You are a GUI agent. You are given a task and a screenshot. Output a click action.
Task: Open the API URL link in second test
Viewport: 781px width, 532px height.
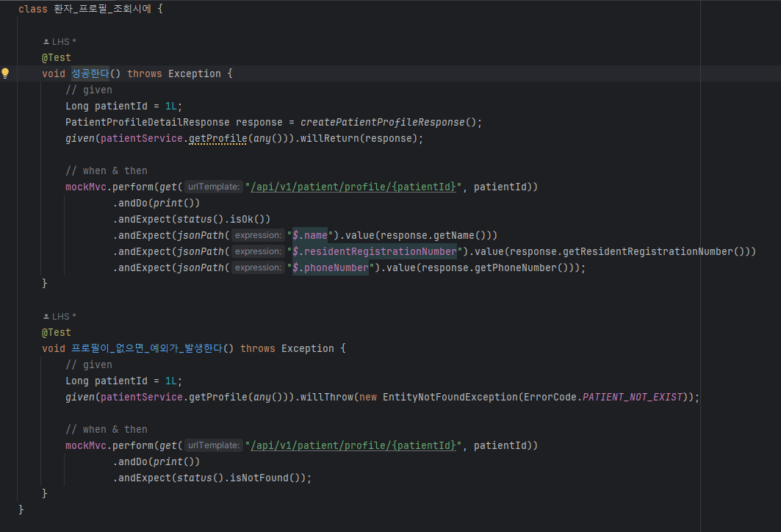click(x=353, y=446)
